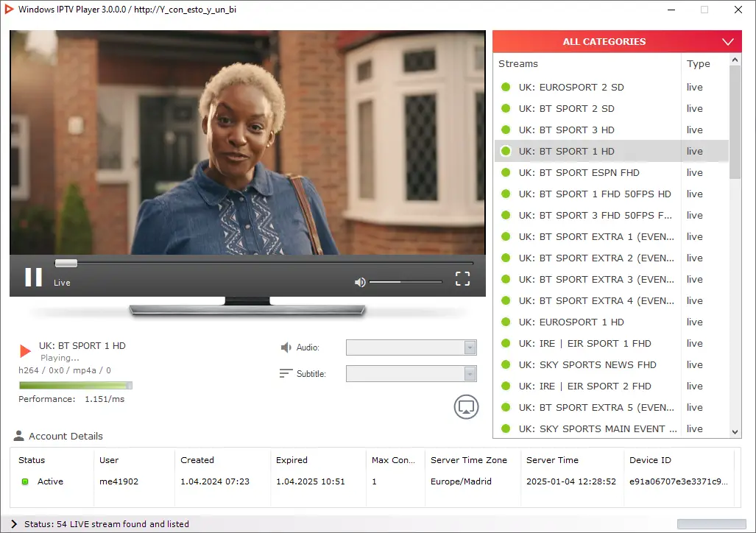The width and height of the screenshot is (756, 533).
Task: Click Streams column header
Action: (517, 63)
